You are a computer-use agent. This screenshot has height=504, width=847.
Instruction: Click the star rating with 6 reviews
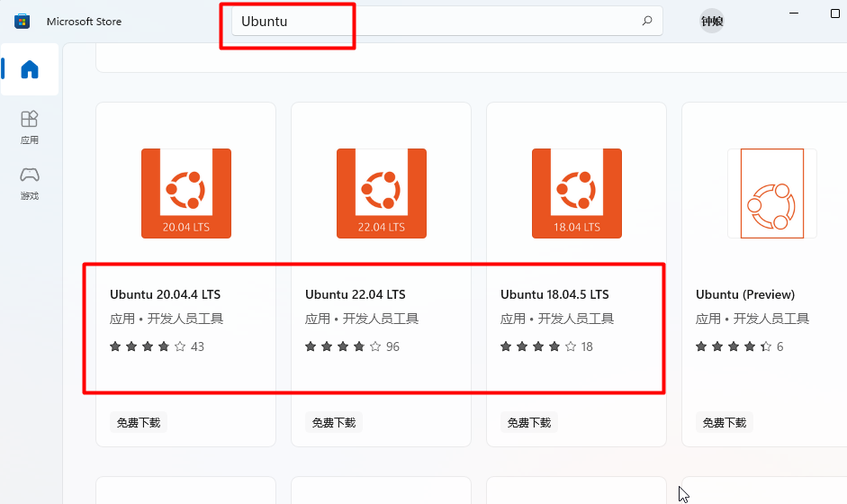pyautogui.click(x=740, y=346)
